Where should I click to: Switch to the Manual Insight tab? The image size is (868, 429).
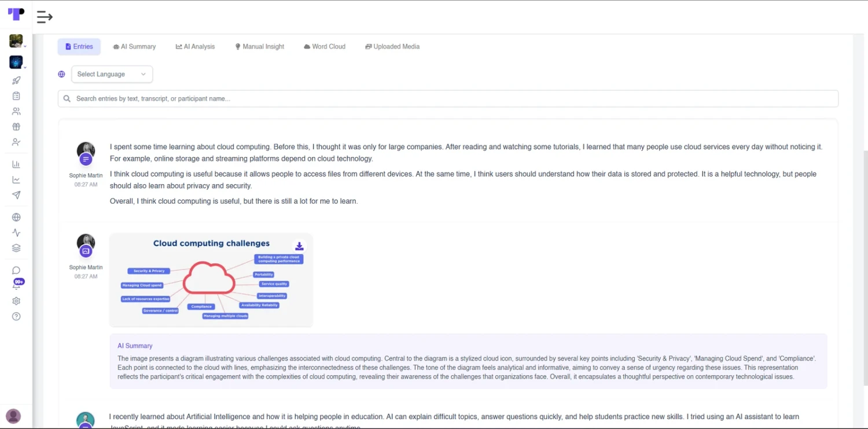pos(259,47)
